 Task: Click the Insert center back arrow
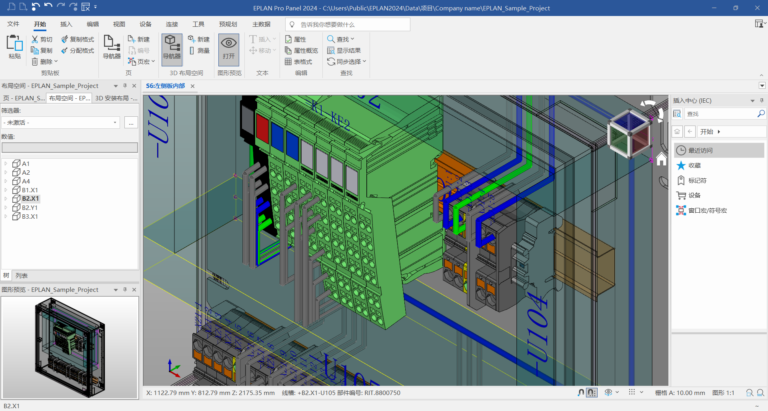[x=690, y=131]
